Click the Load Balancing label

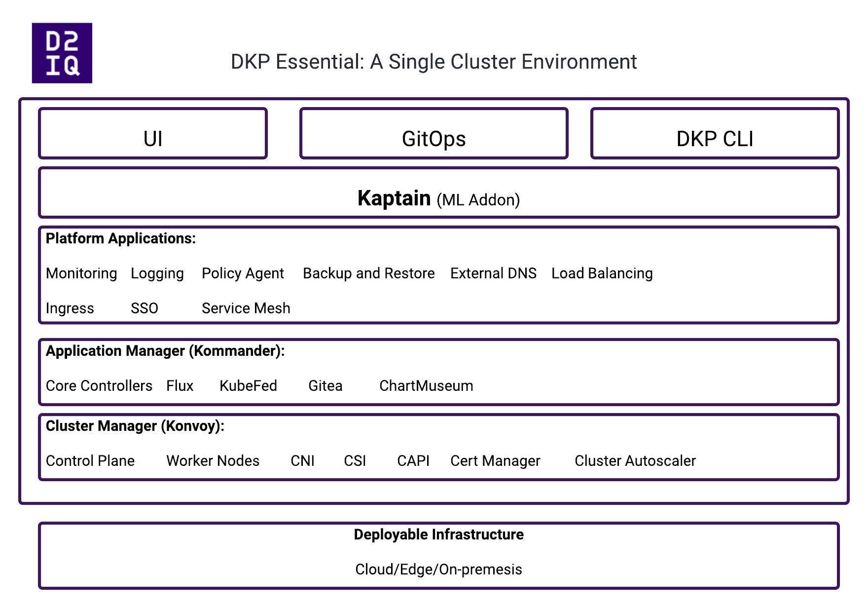coord(602,273)
